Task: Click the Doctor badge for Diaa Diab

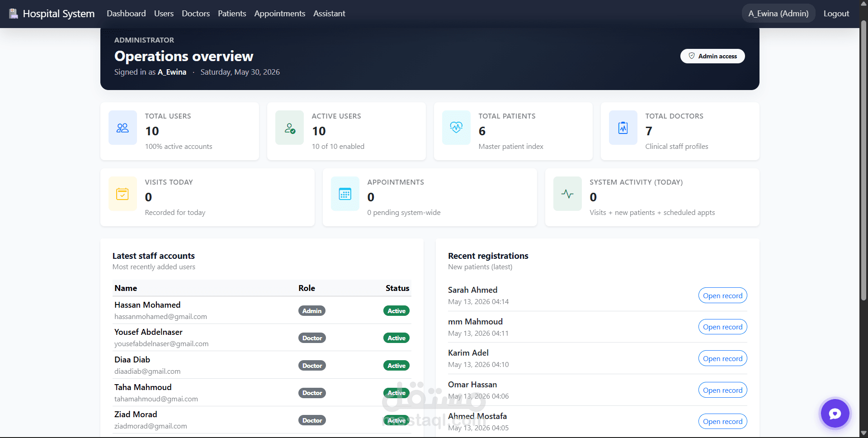Action: point(312,366)
